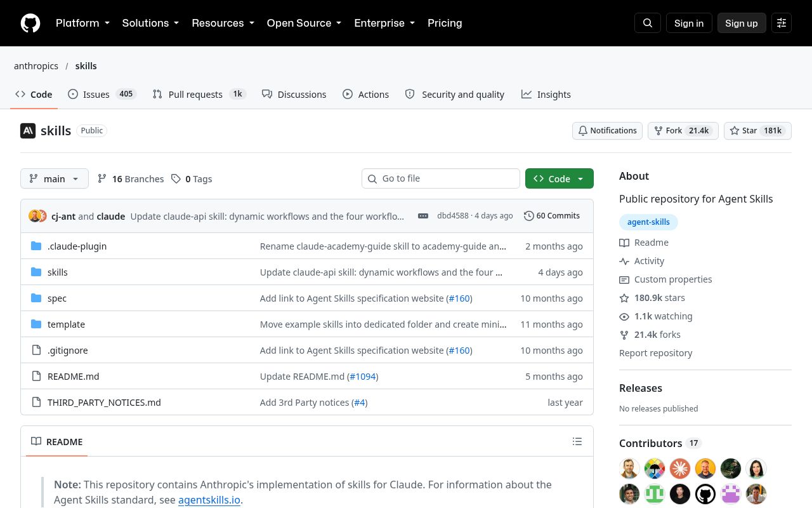This screenshot has height=508, width=812.
Task: Switch to the Pull requests tab
Action: coord(199,95)
